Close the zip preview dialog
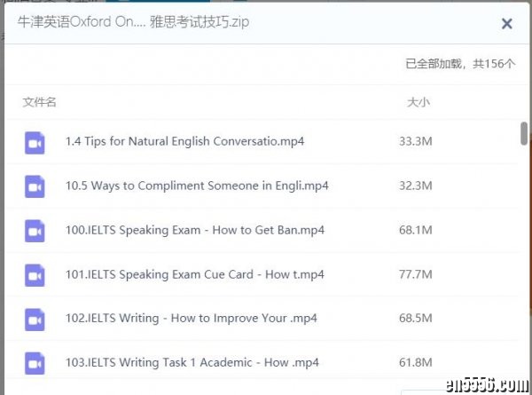The image size is (532, 395). pyautogui.click(x=506, y=24)
